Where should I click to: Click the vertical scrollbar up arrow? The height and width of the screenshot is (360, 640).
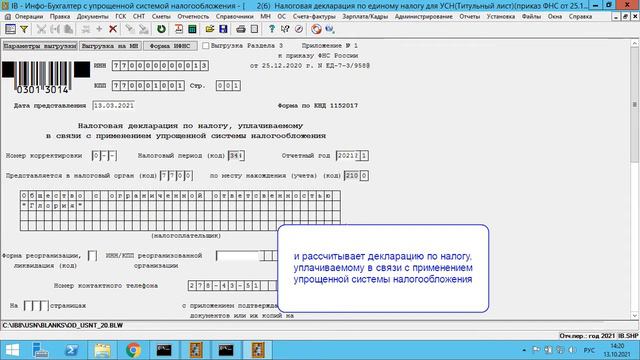[x=635, y=43]
